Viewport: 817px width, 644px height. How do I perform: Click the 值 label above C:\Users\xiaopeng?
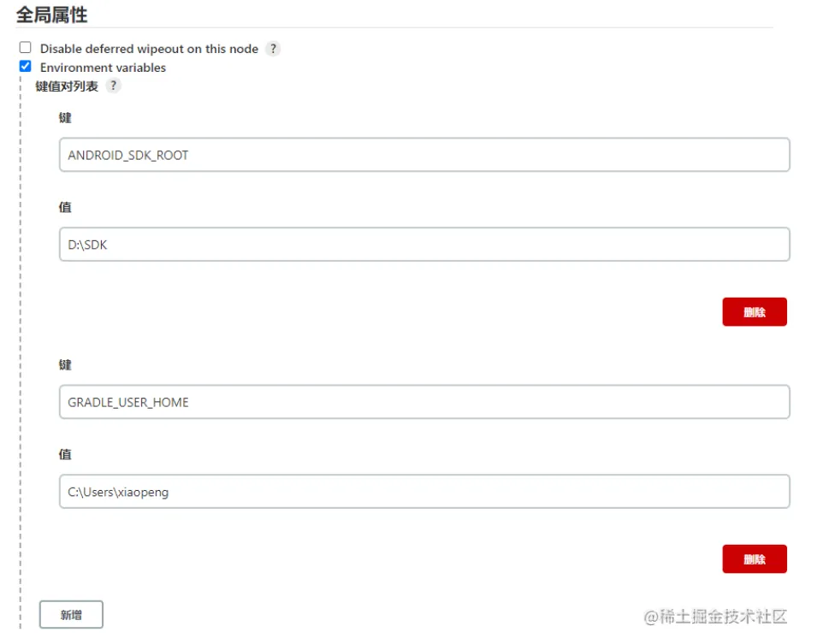click(65, 454)
